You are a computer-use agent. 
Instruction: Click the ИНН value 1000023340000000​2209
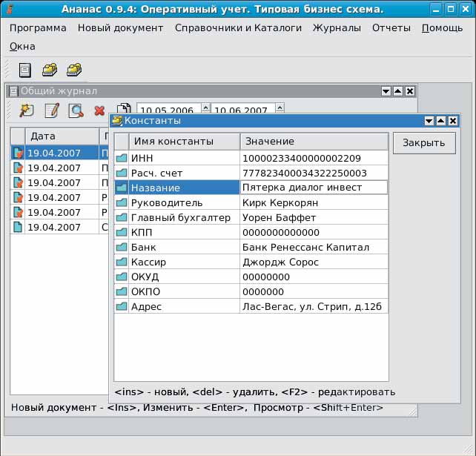pos(302,158)
